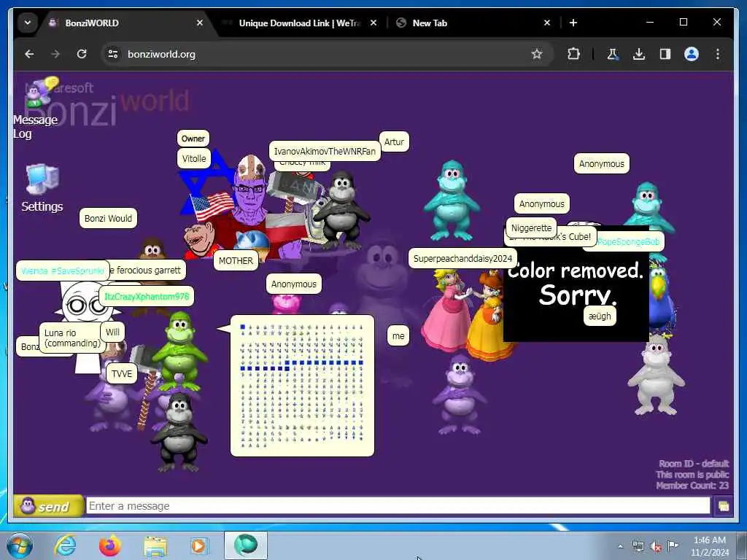Click the Vitolle name tag
The image size is (747, 560).
click(x=194, y=158)
